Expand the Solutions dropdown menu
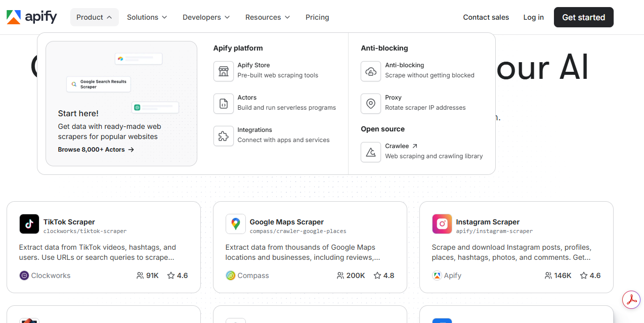The image size is (644, 323). point(147,17)
